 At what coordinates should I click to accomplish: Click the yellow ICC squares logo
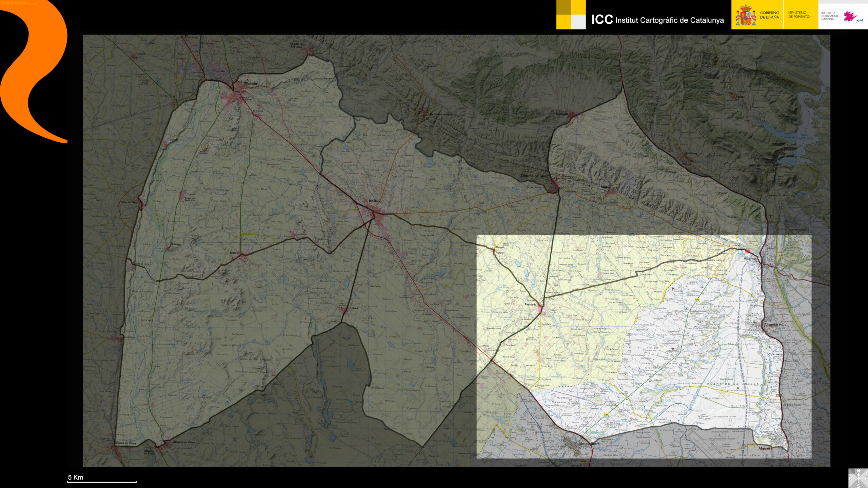pos(571,15)
